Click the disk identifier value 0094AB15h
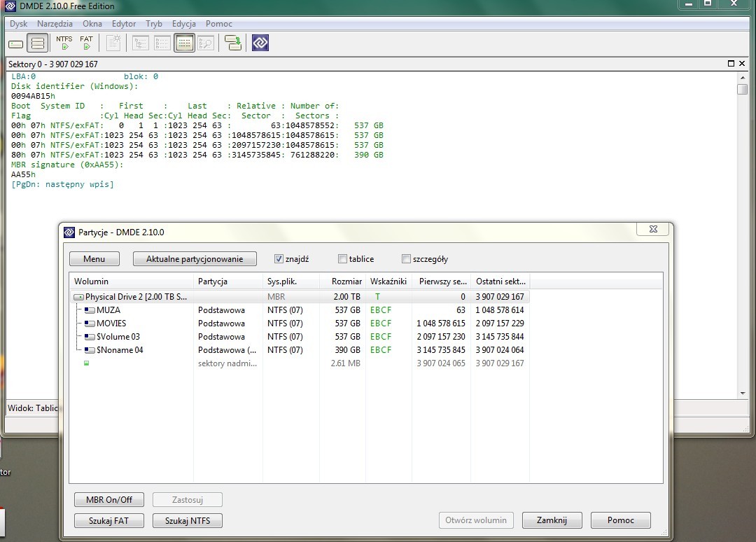 (x=33, y=96)
